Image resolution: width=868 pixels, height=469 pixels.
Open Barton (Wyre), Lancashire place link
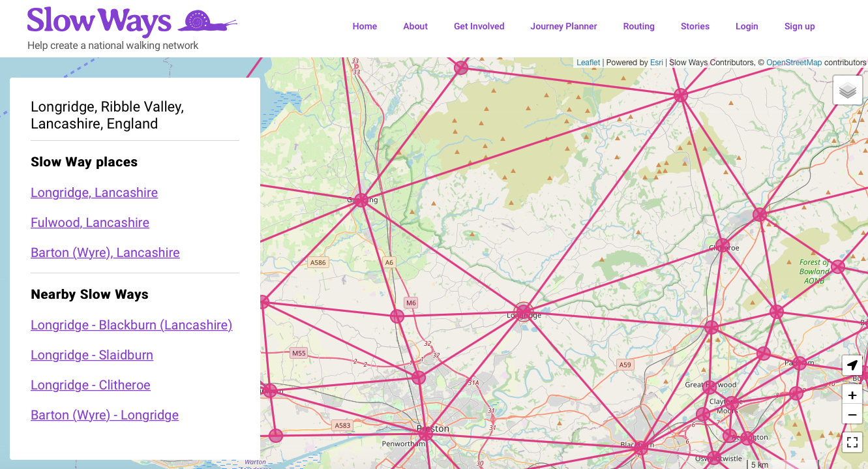point(105,252)
